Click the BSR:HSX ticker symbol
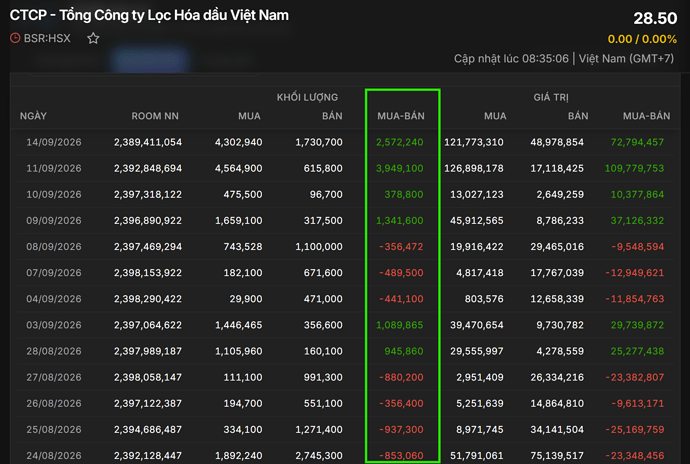This screenshot has height=464, width=690. (x=47, y=38)
